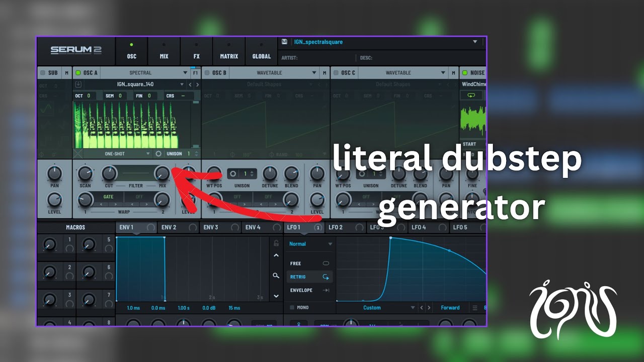Click the ENV 1 lock icon
This screenshot has height=362, width=644.
point(276,243)
